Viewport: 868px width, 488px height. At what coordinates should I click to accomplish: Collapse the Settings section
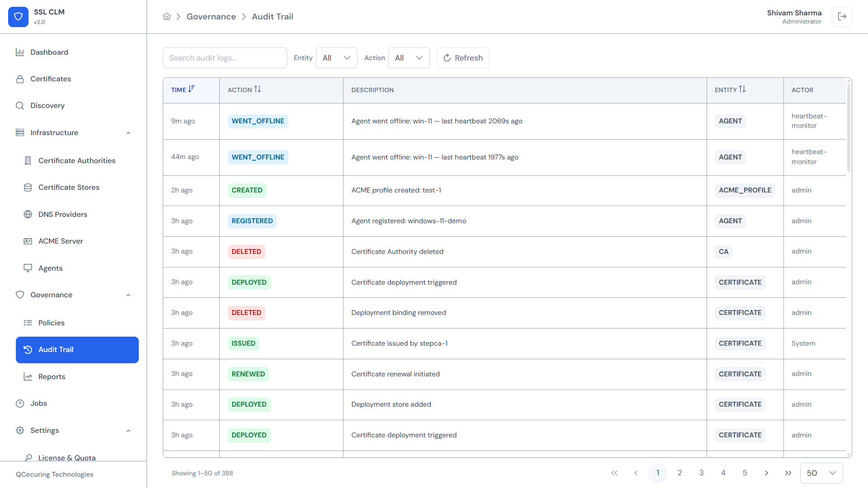point(128,431)
